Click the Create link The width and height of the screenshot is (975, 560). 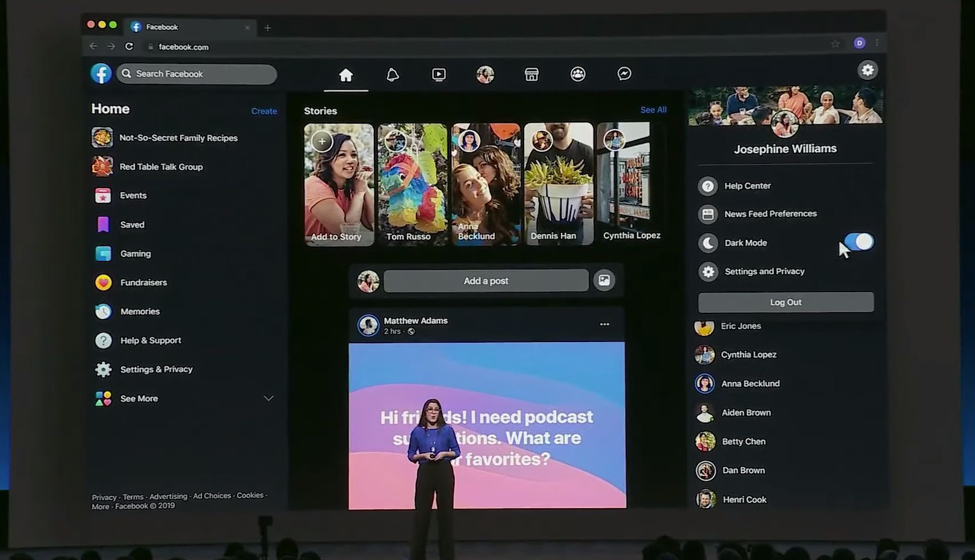coord(264,111)
